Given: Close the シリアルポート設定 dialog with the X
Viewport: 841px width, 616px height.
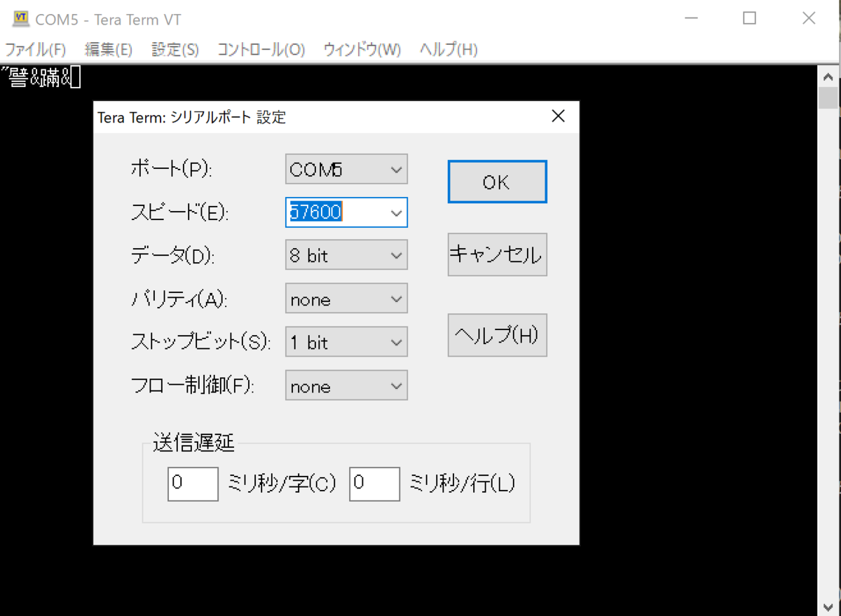Looking at the screenshot, I should point(558,116).
